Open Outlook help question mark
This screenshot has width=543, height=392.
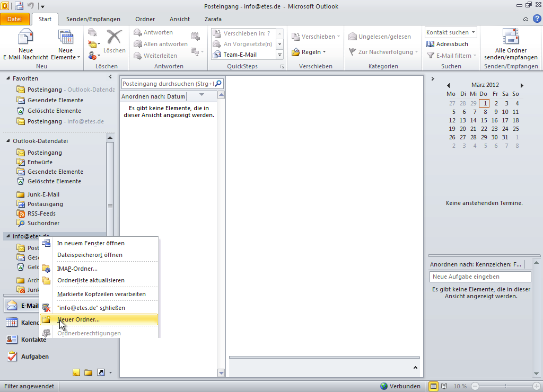pos(537,19)
